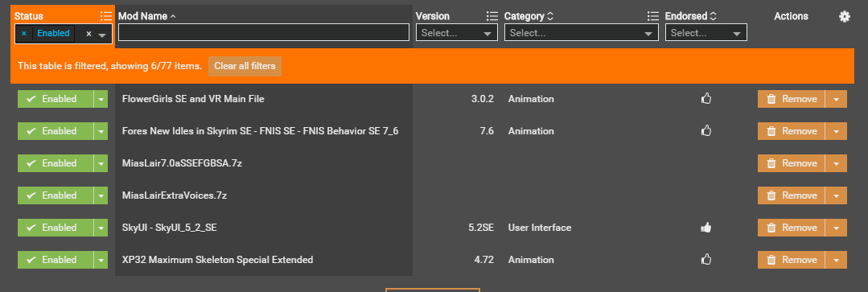Image resolution: width=868 pixels, height=292 pixels.
Task: Expand Remove options arrow for MiasLair7.0aSSEFGBSA.7z
Action: (836, 163)
